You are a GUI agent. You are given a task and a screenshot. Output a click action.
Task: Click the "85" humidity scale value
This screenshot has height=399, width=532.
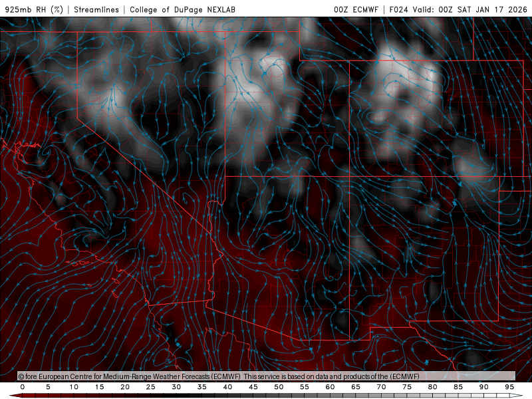458,387
